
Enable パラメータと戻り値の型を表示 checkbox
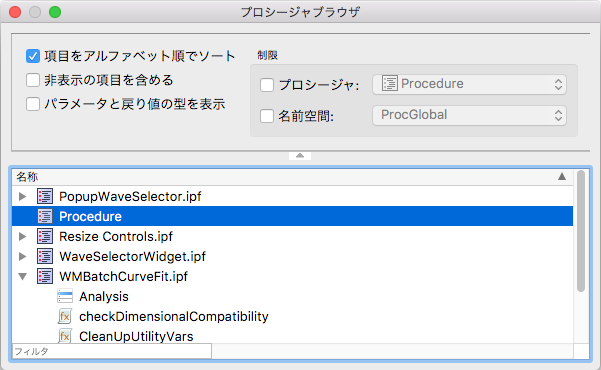click(33, 104)
